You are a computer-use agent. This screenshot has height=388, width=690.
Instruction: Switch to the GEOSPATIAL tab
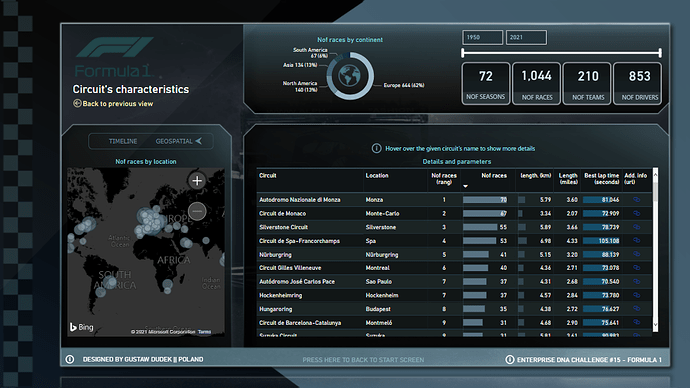click(174, 141)
